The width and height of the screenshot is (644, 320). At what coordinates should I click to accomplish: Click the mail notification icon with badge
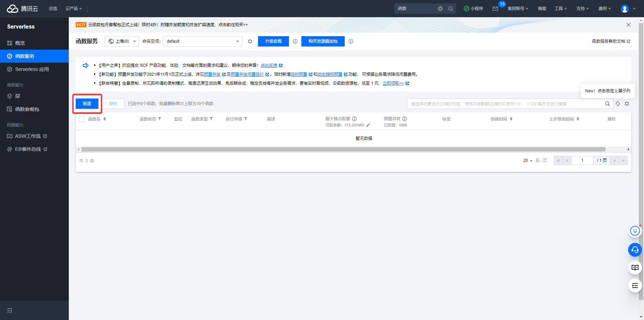(x=495, y=9)
